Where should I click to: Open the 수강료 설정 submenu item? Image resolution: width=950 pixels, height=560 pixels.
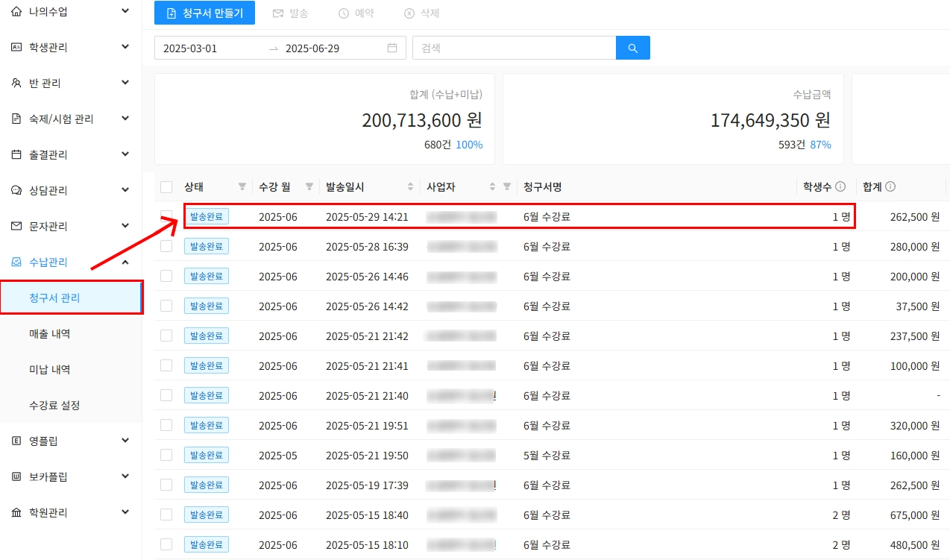tap(54, 405)
